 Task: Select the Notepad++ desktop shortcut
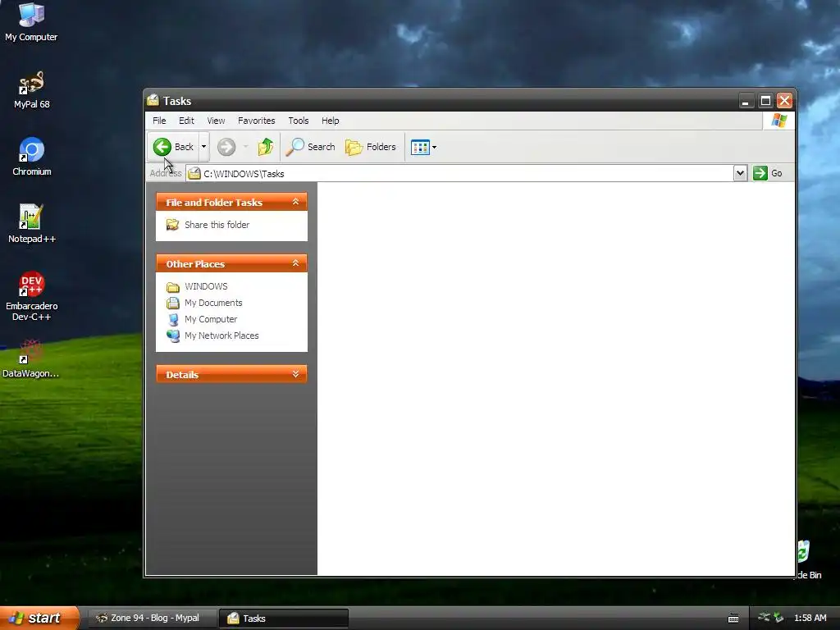[32, 225]
